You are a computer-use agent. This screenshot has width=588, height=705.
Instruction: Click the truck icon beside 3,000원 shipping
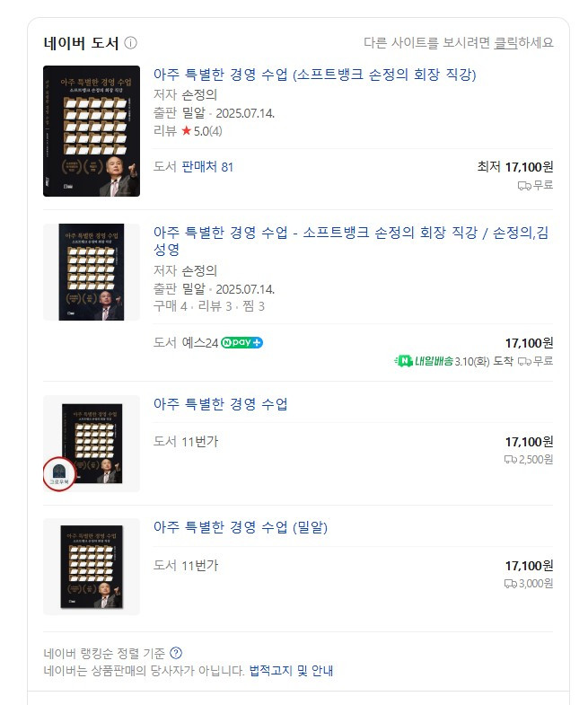coord(511,583)
